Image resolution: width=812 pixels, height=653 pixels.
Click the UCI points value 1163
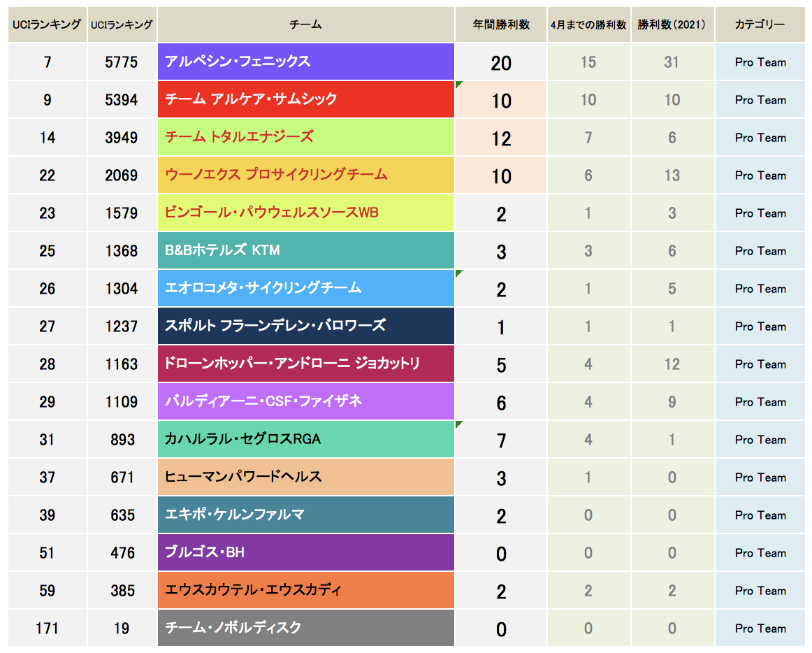point(122,365)
